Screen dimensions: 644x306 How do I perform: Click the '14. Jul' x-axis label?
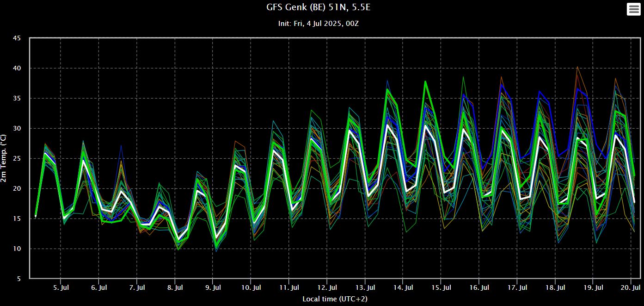(x=403, y=287)
